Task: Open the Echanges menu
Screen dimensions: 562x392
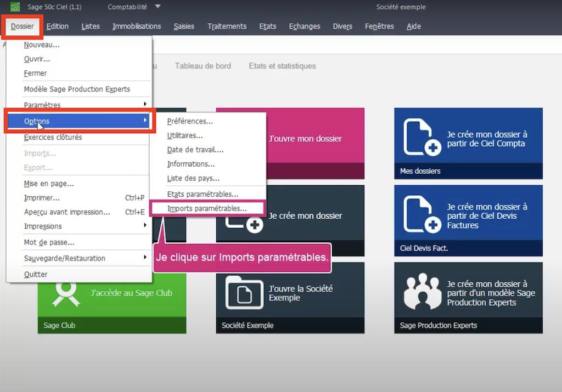Action: click(x=304, y=26)
